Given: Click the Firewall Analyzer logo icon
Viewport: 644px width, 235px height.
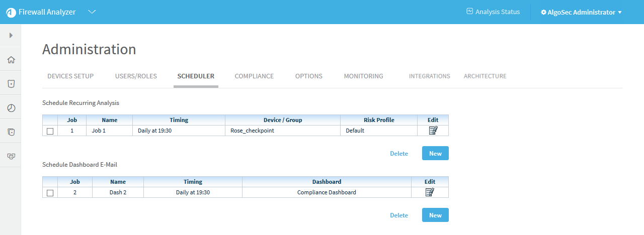Looking at the screenshot, I should (x=11, y=12).
